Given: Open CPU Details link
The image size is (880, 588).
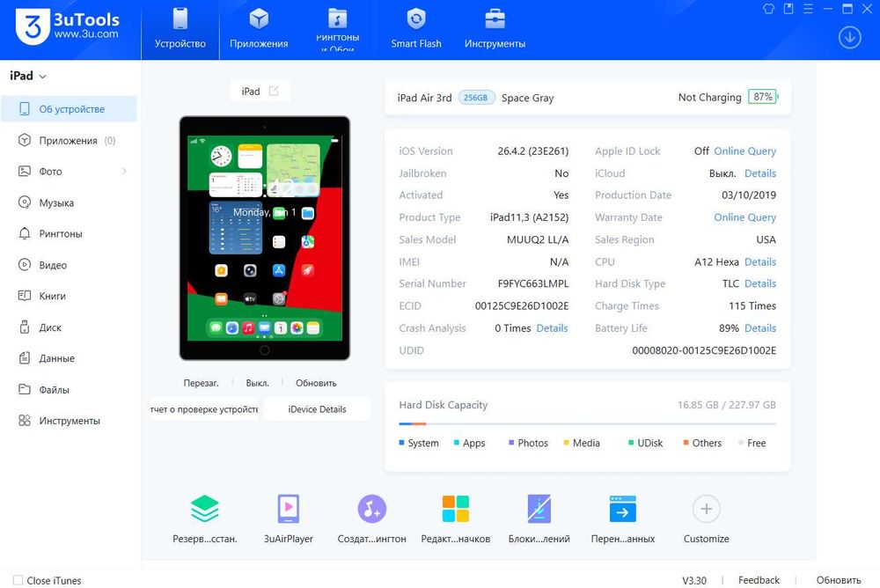Looking at the screenshot, I should (x=760, y=261).
